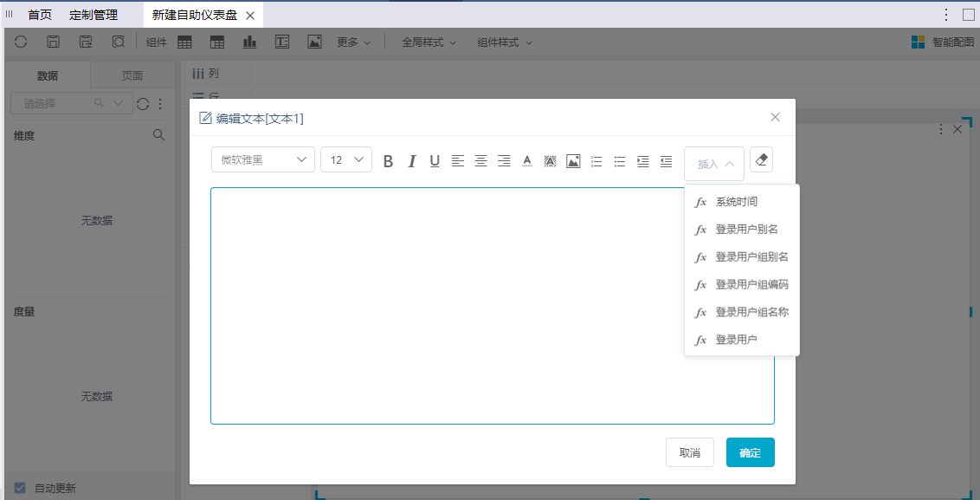Collapse the 插入 dropdown
980x500 pixels.
pyautogui.click(x=714, y=164)
